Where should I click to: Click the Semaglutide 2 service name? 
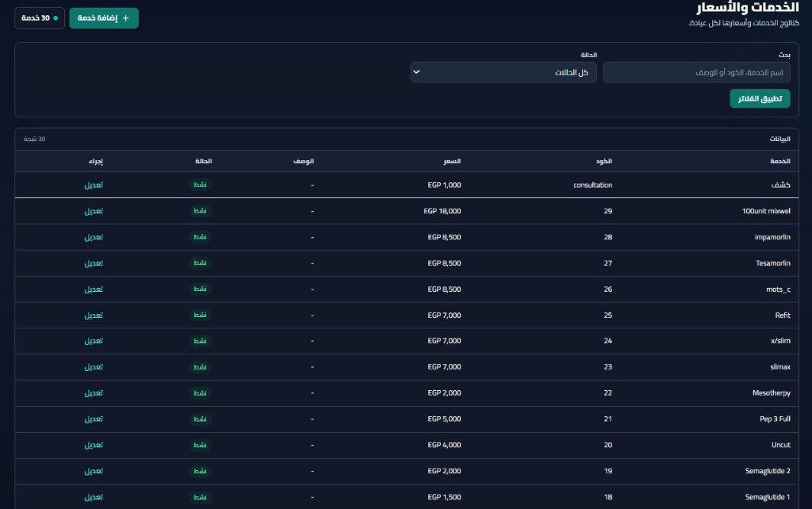click(768, 471)
